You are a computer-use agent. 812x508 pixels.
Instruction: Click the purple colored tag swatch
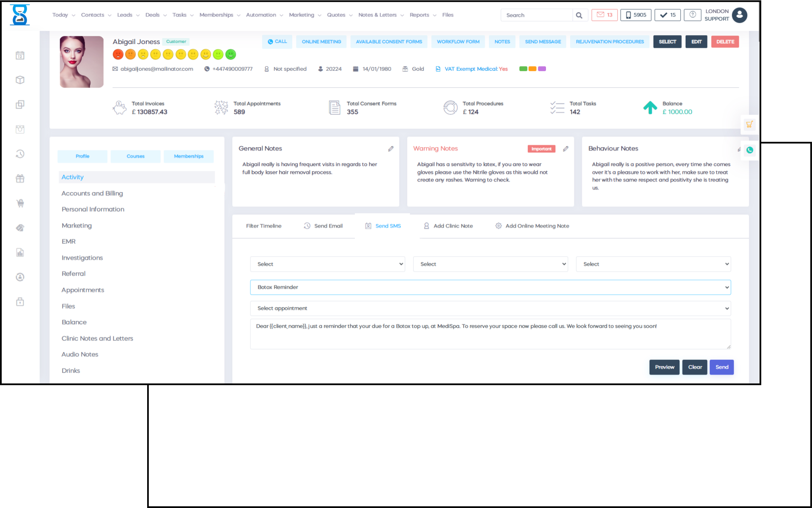click(x=542, y=69)
